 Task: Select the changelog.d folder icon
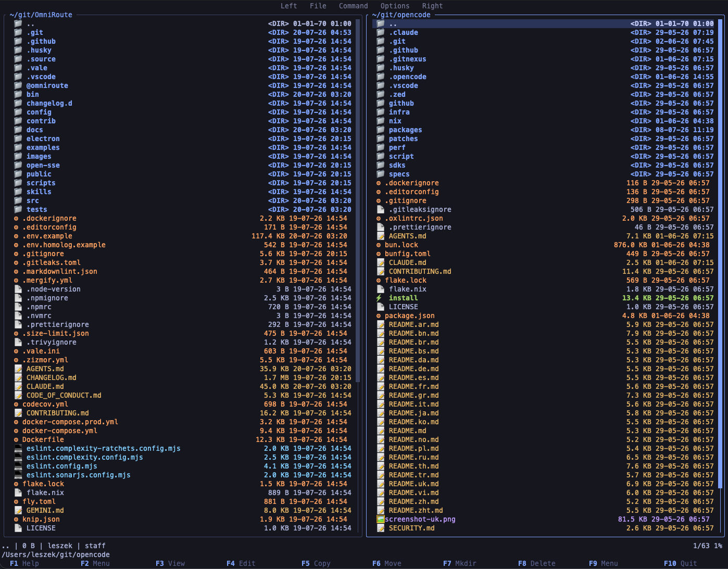tap(18, 103)
